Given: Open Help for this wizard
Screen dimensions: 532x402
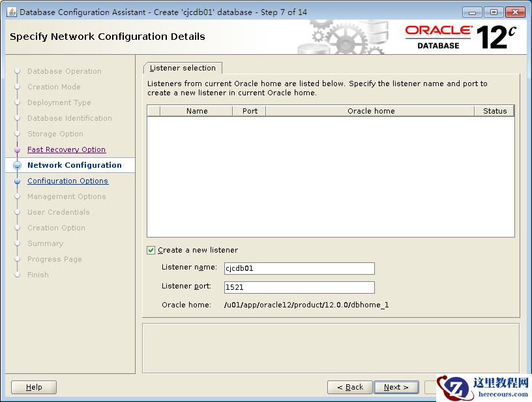Looking at the screenshot, I should (x=34, y=387).
